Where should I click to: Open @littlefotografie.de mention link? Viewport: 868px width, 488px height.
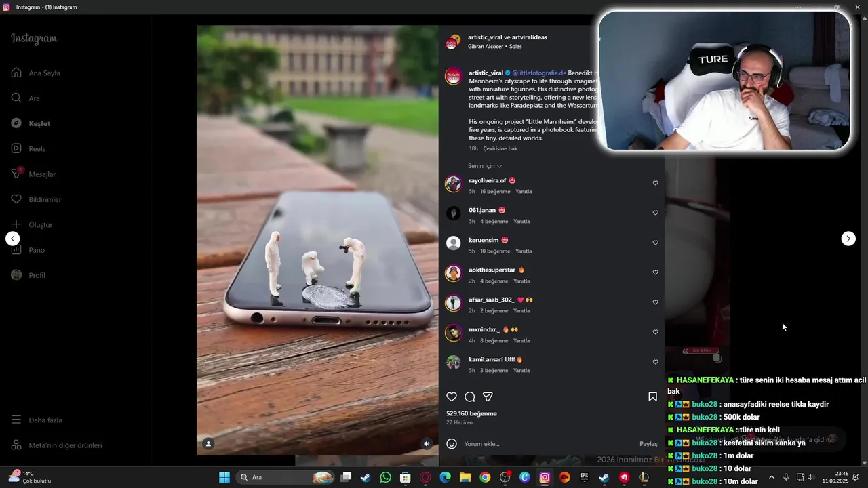(538, 73)
